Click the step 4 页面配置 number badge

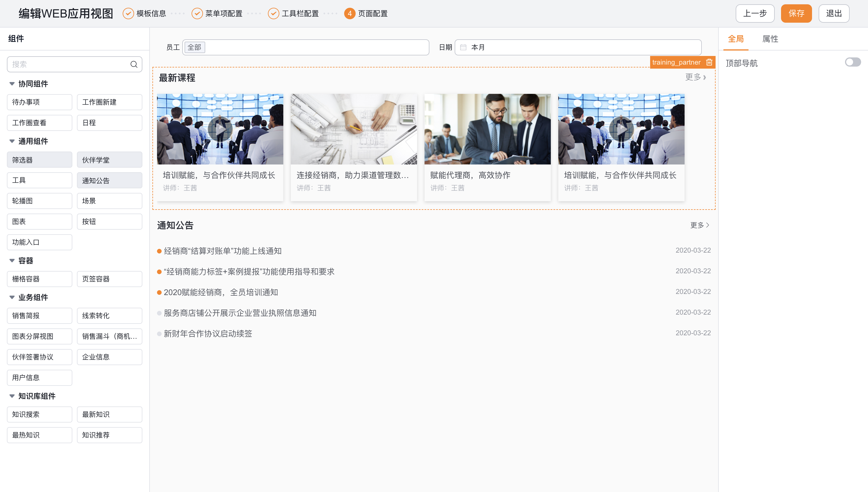coord(350,13)
